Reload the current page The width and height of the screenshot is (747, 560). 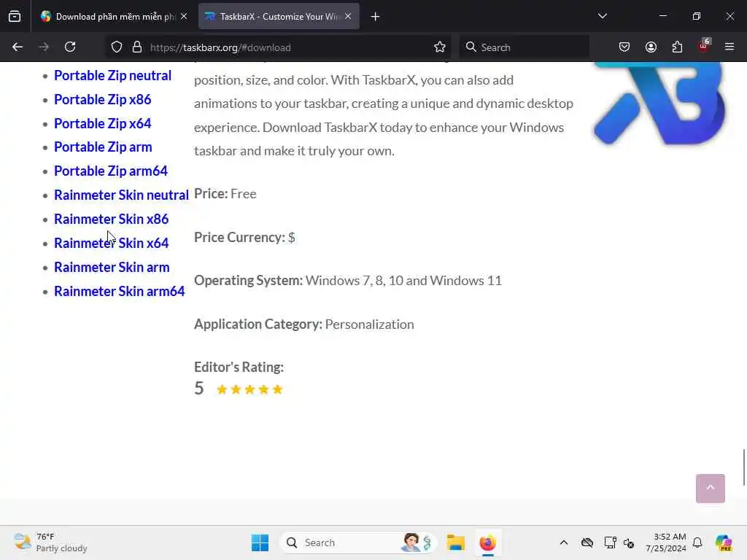coord(70,47)
